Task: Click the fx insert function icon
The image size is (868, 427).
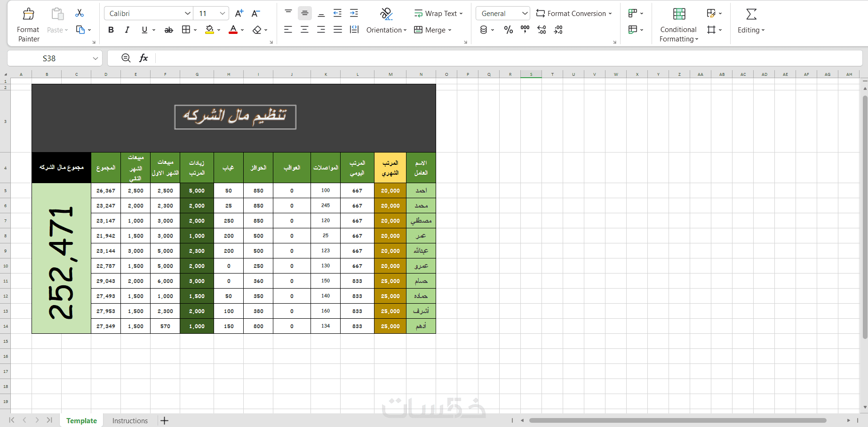Action: coord(143,58)
